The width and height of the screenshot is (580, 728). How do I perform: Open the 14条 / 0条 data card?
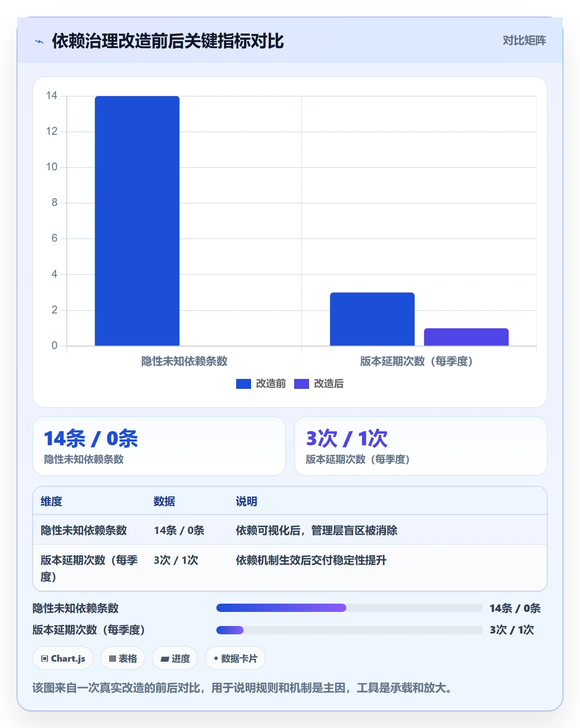coord(159,446)
